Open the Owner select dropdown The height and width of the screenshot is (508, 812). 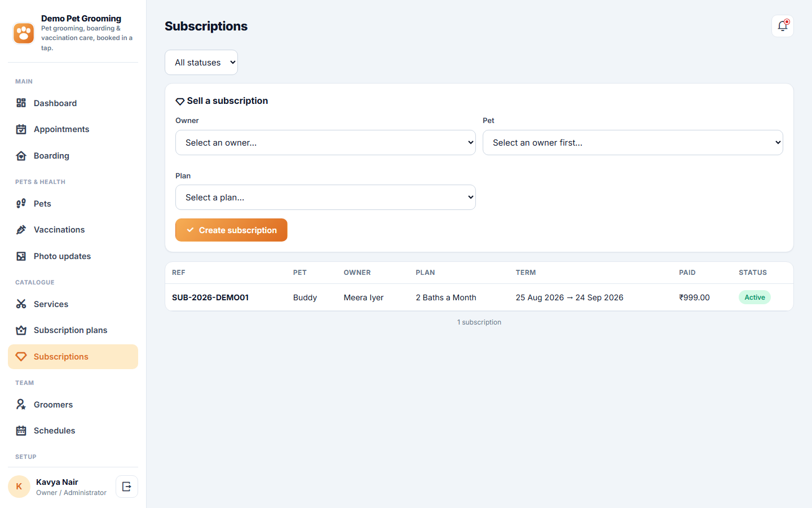(x=325, y=143)
